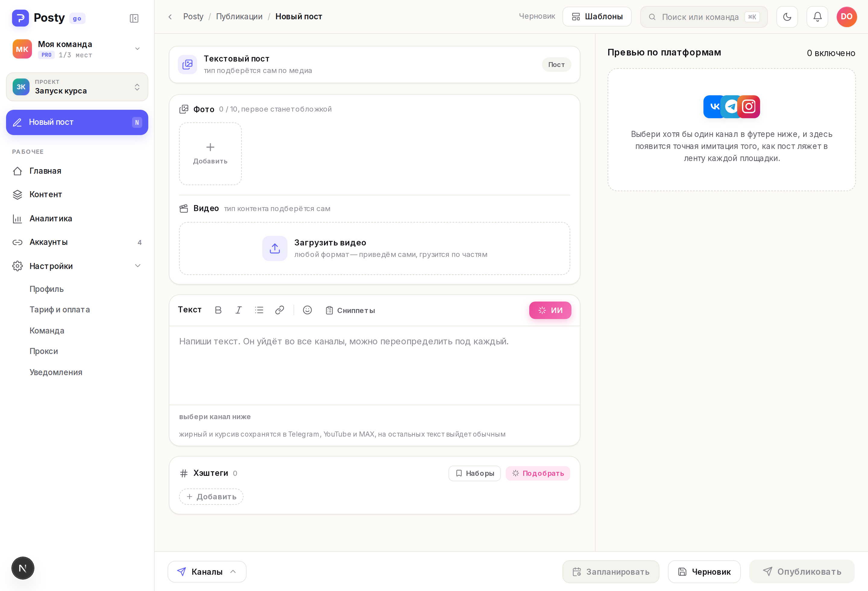Collapse the Настройки submenu chevron
This screenshot has height=591, width=868.
[137, 266]
